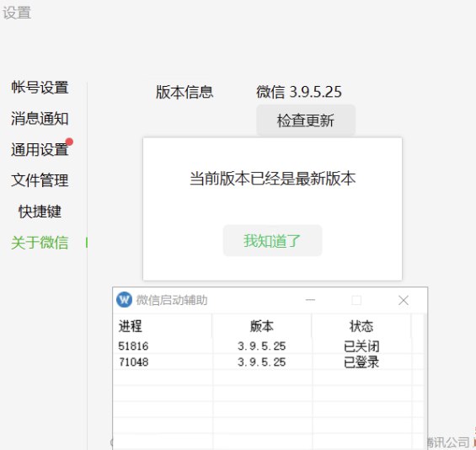Sort by 进程 column header
The height and width of the screenshot is (450, 476).
[163, 326]
